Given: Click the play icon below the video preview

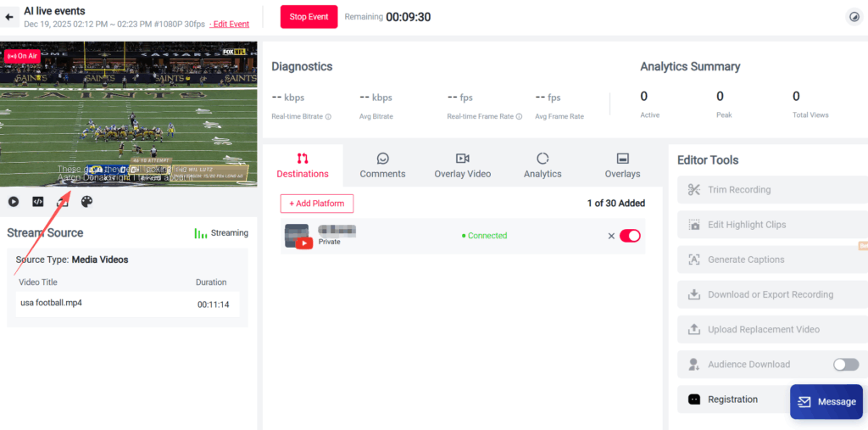Looking at the screenshot, I should tap(14, 202).
